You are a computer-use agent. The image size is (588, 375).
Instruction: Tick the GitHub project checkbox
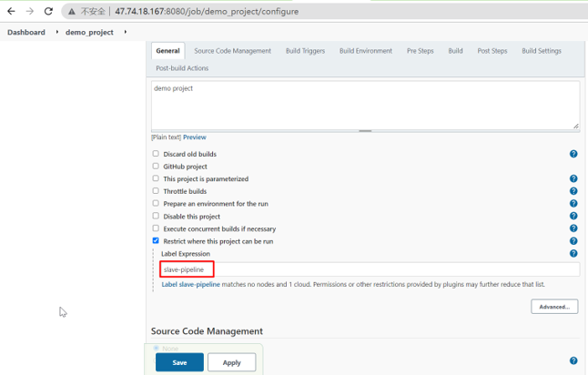(156, 166)
